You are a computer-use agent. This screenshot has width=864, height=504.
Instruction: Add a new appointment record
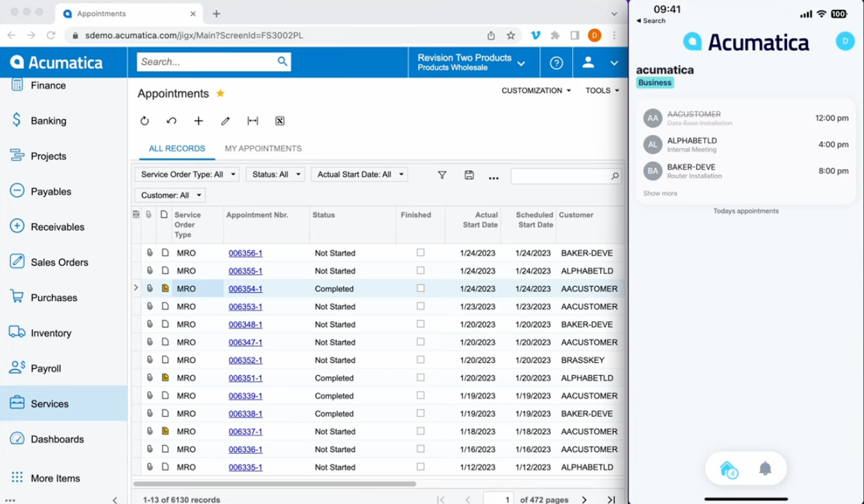coord(198,120)
